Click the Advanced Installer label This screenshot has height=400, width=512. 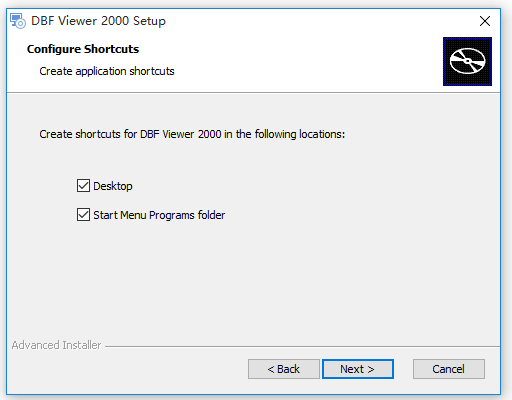(56, 345)
